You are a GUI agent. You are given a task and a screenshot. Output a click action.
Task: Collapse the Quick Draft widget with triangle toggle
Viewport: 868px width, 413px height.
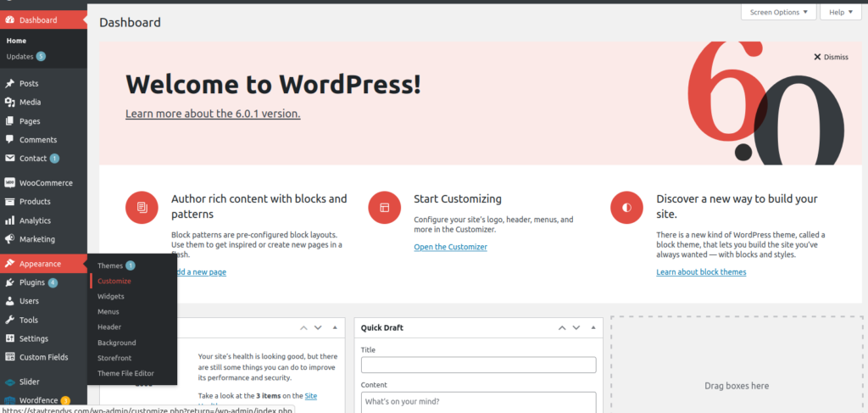coord(591,327)
